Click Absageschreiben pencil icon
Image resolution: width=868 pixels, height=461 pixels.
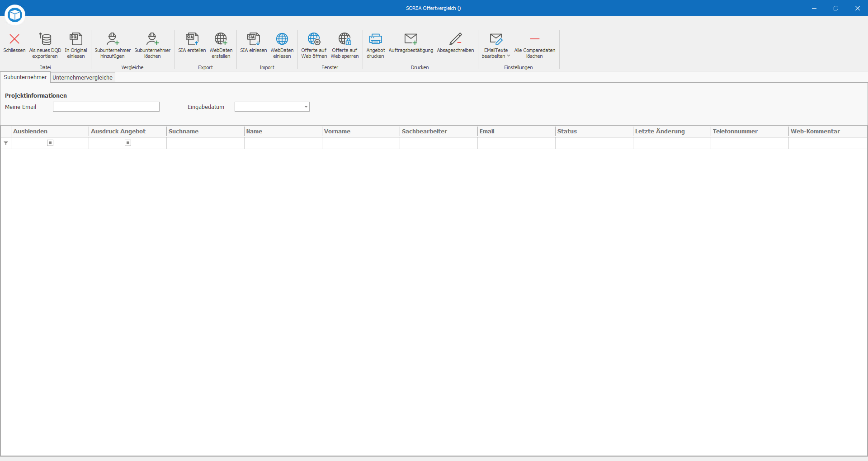point(456,39)
